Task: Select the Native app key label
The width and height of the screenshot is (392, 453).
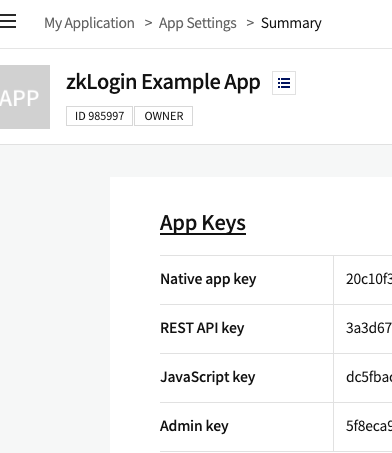Action: tap(208, 279)
